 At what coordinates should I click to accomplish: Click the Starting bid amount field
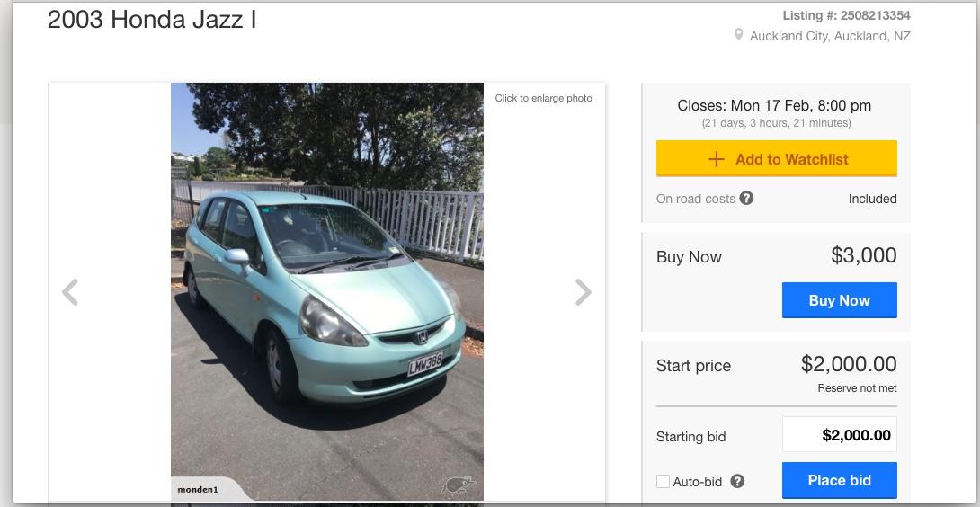[x=840, y=436]
